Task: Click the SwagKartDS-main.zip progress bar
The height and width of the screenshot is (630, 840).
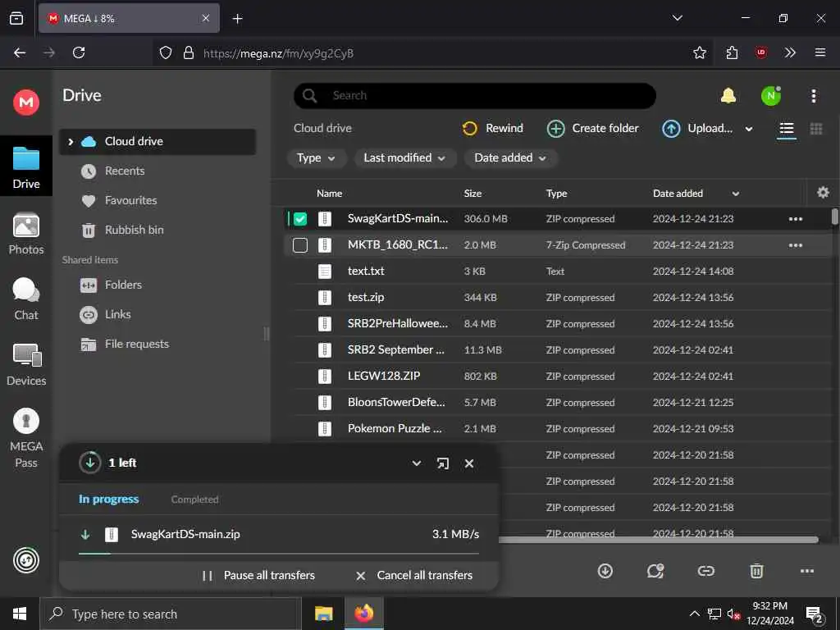Action: tap(279, 554)
